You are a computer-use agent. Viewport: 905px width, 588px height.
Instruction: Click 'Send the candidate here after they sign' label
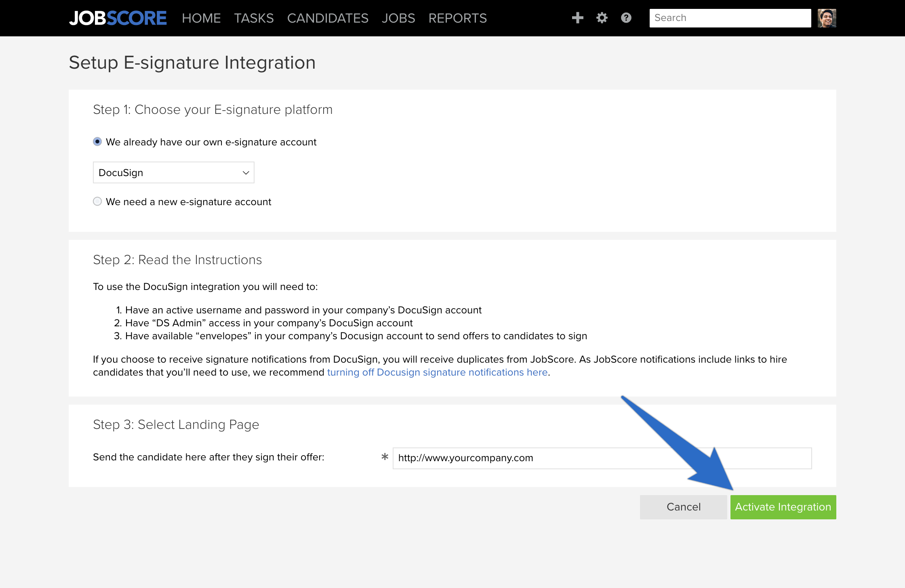(x=208, y=457)
